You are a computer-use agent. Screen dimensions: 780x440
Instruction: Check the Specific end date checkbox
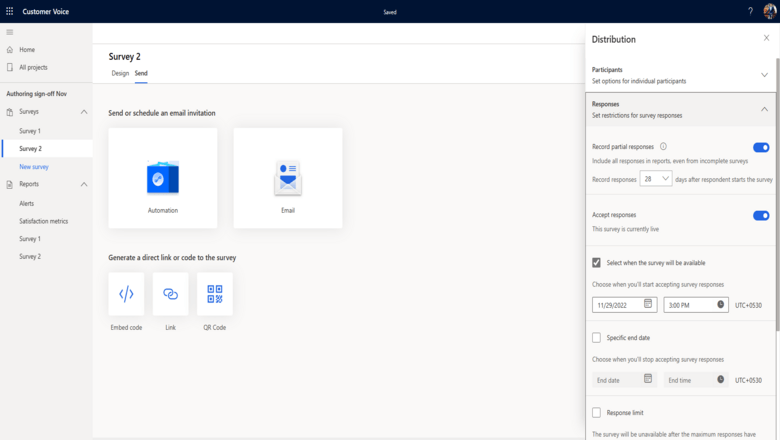(x=597, y=338)
